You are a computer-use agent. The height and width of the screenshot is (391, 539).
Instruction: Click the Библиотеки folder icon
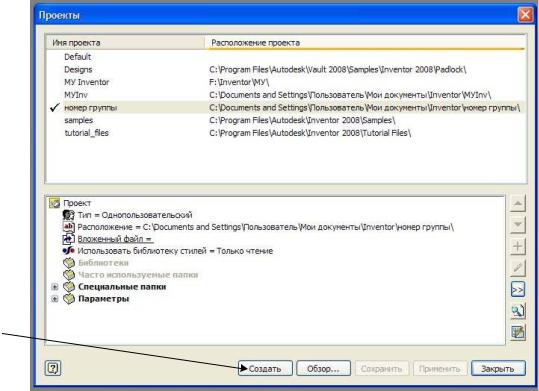(x=69, y=263)
